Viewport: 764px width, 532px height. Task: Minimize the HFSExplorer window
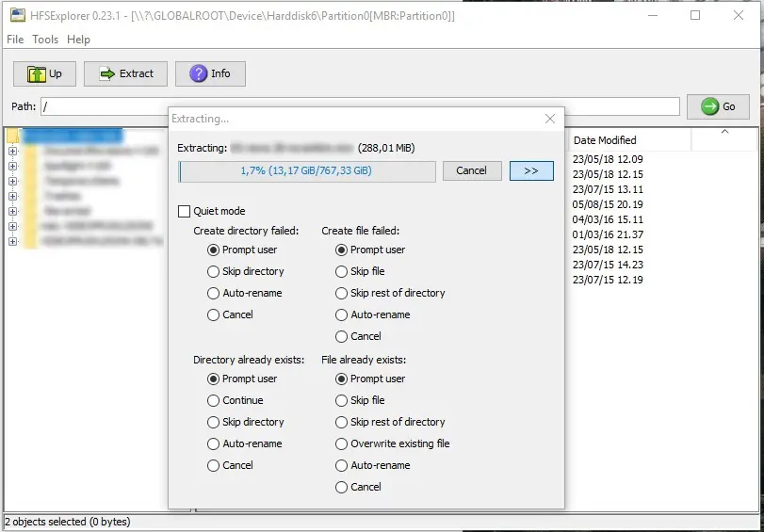(653, 16)
